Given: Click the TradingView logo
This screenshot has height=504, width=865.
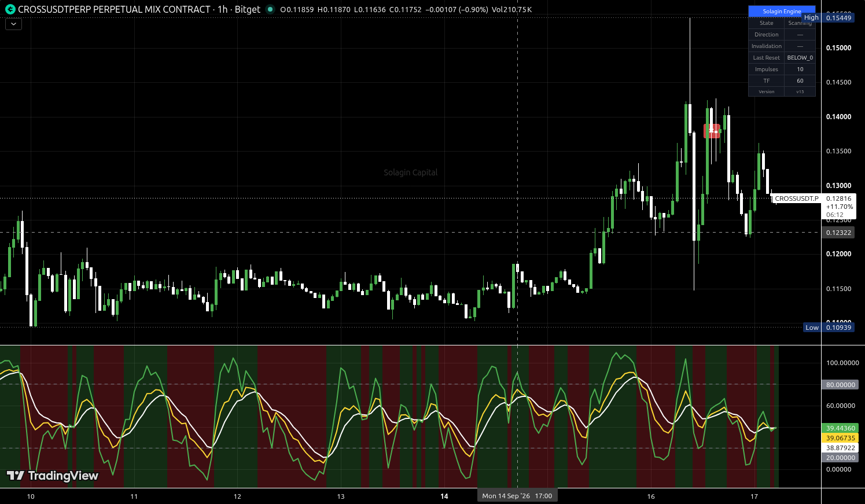Looking at the screenshot, I should click(x=52, y=476).
